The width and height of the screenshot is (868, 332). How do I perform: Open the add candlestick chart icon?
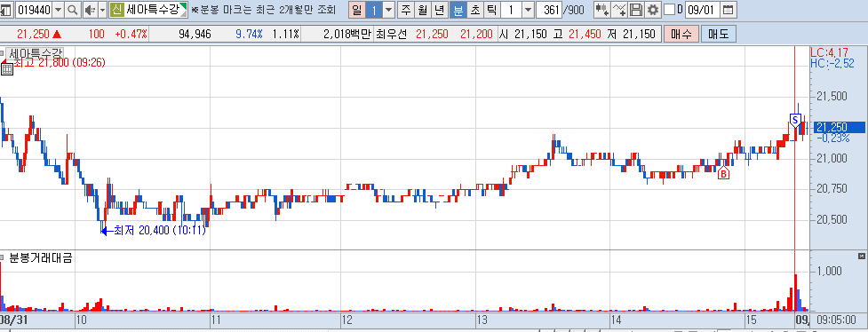click(602, 10)
